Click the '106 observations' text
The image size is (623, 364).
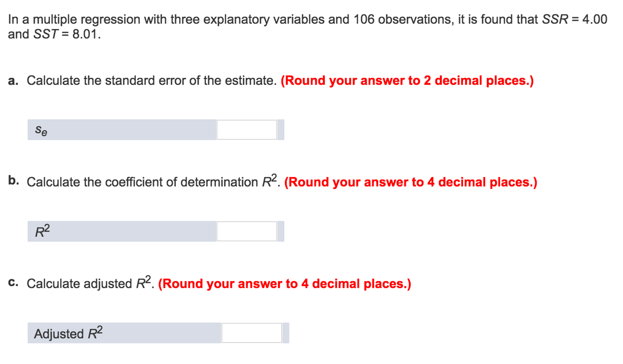pyautogui.click(x=402, y=19)
